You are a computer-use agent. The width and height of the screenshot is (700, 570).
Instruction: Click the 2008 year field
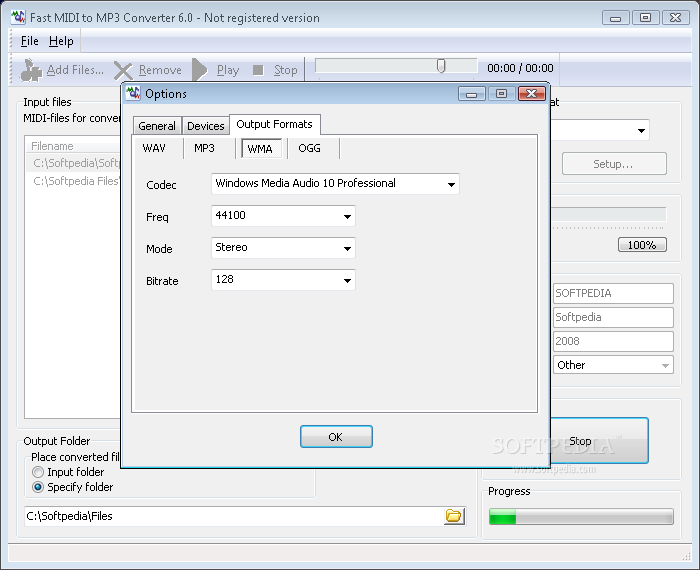coord(613,341)
